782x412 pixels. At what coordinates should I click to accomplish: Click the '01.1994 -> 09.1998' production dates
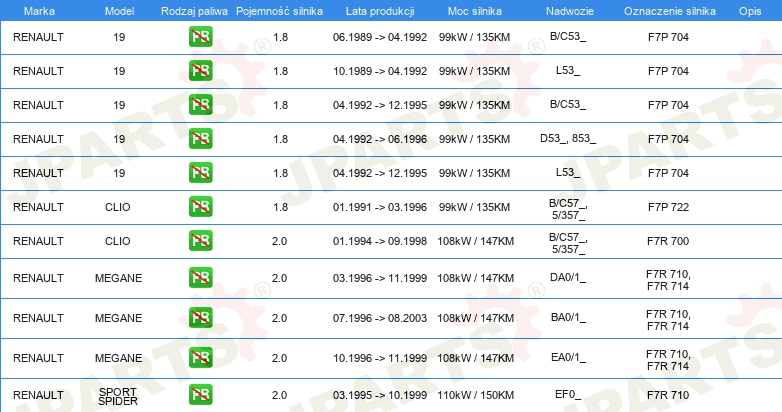click(380, 241)
